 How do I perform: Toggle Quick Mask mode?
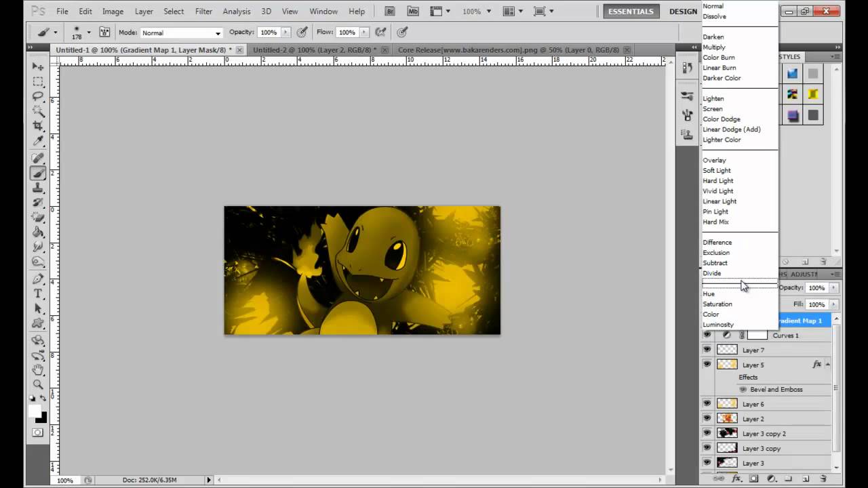[x=38, y=432]
